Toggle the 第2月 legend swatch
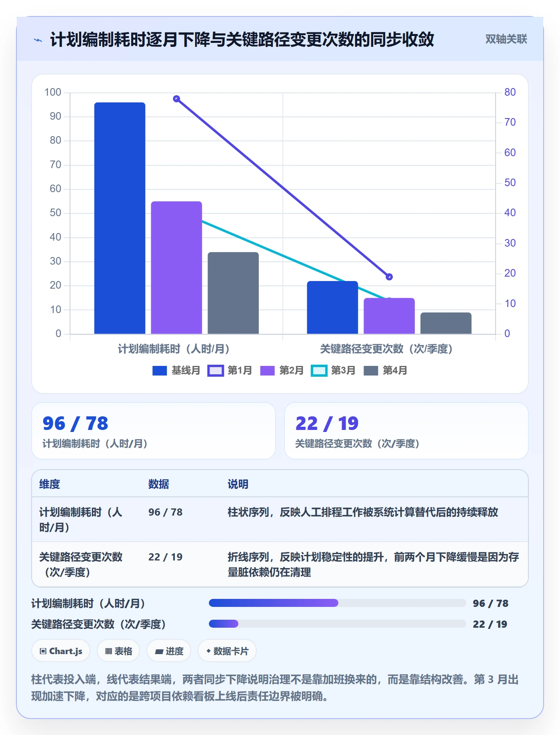 tap(267, 371)
